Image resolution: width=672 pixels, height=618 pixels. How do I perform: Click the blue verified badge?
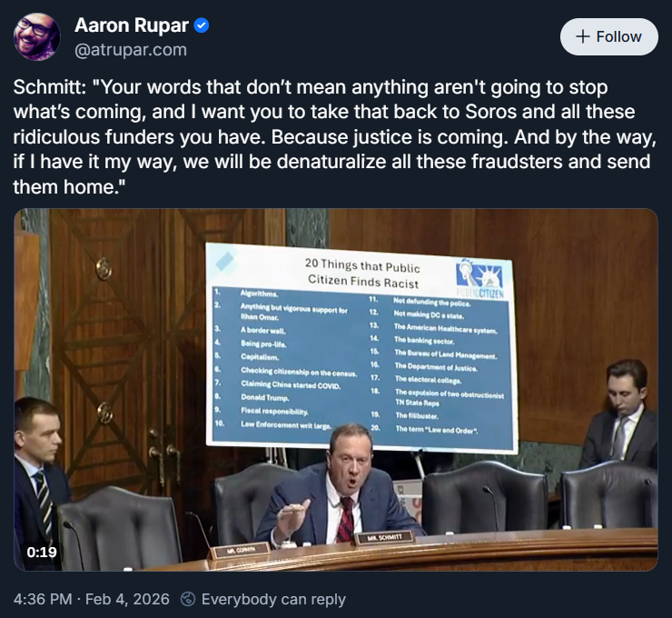point(202,25)
